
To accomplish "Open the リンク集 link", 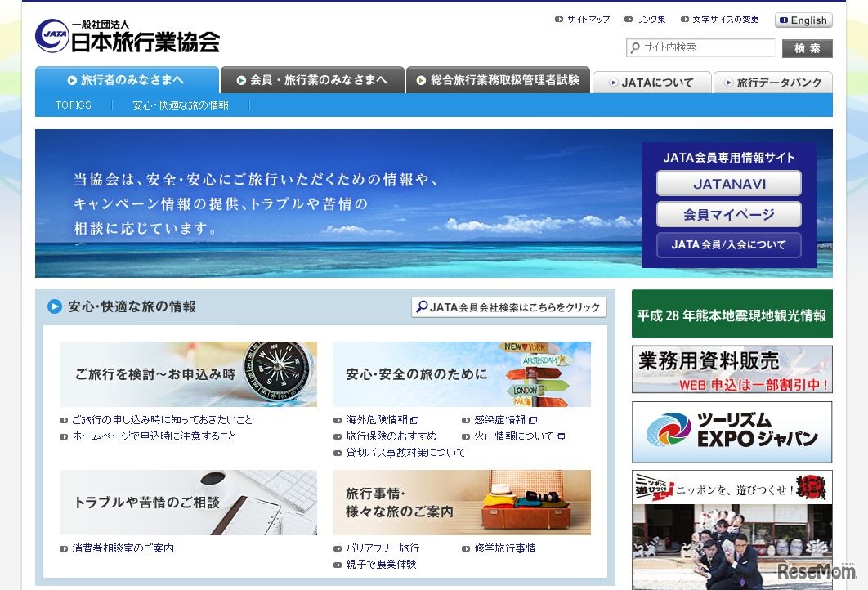I will [x=651, y=20].
